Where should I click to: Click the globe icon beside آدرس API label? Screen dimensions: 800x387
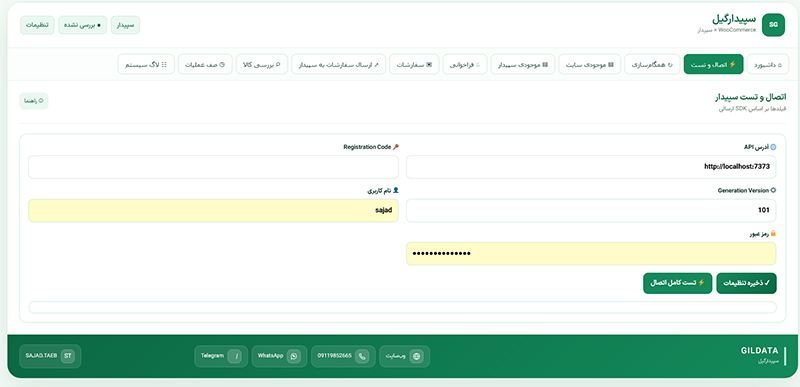[773, 147]
